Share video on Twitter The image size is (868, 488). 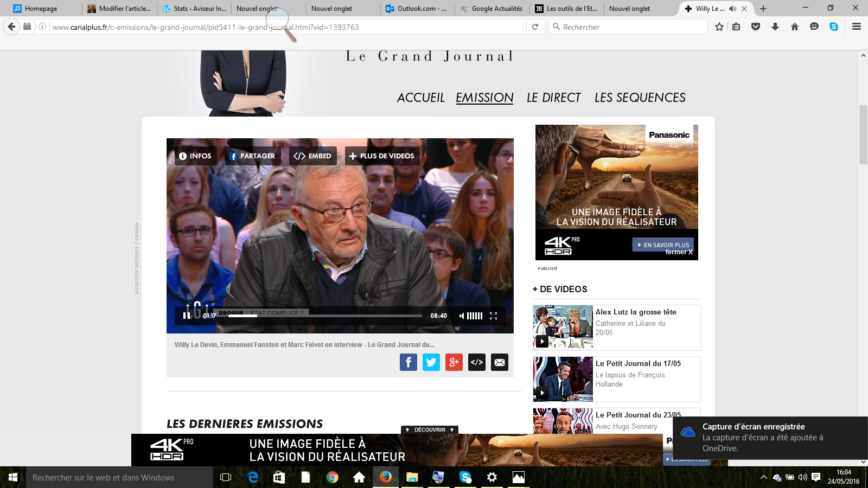(431, 362)
